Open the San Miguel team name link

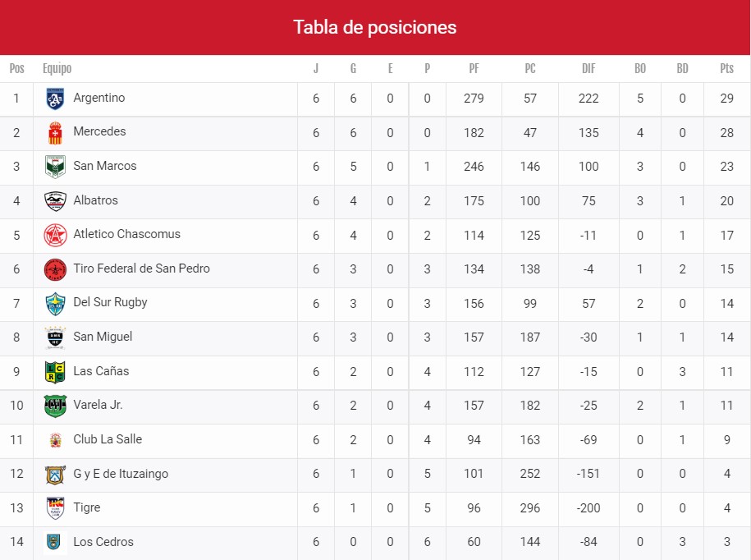coord(103,337)
